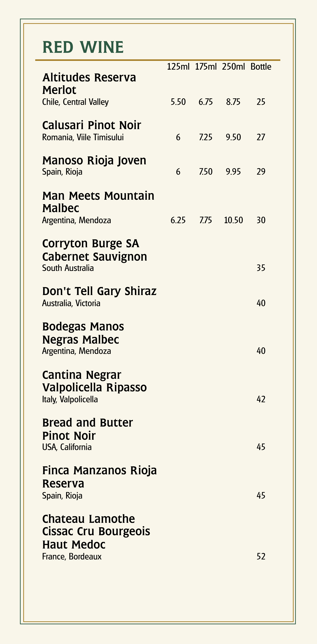Click the 175ml column header
Image resolution: width=317 pixels, height=644 pixels.
click(206, 67)
